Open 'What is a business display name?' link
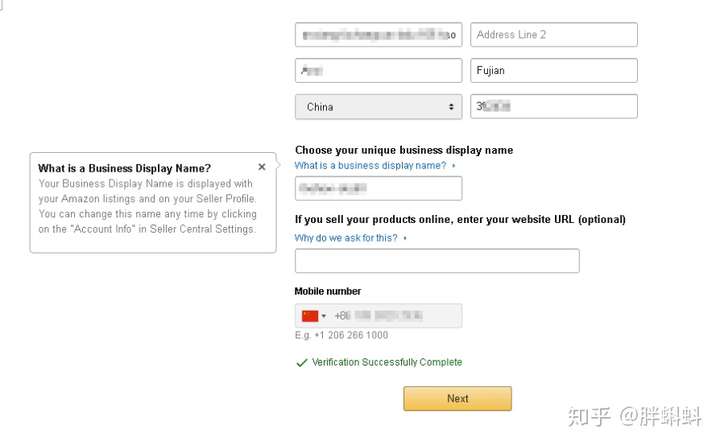 pos(370,165)
